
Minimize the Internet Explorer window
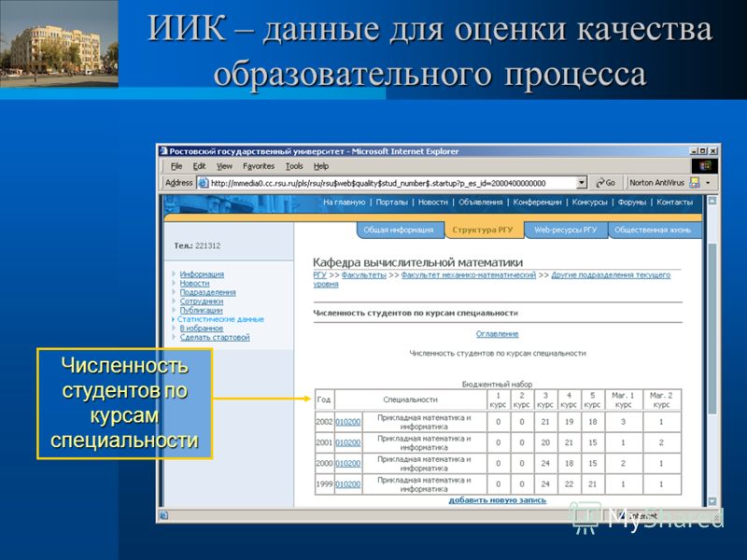(694, 151)
